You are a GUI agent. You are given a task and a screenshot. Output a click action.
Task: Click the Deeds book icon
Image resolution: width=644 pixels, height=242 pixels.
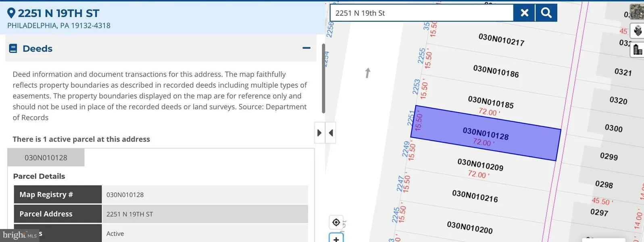pyautogui.click(x=13, y=49)
